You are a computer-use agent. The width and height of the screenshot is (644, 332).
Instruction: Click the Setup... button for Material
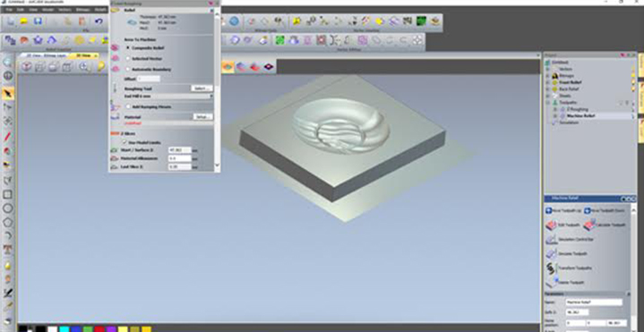pyautogui.click(x=203, y=117)
